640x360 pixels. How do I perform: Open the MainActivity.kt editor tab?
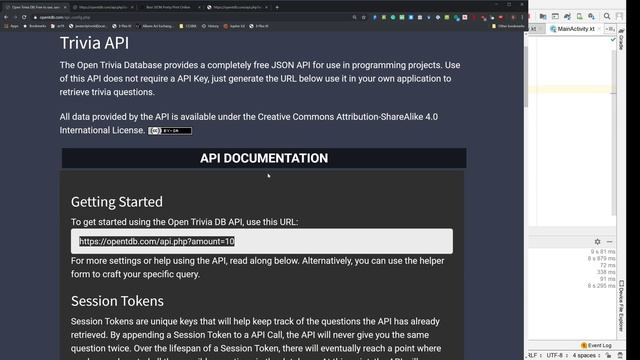[x=576, y=29]
